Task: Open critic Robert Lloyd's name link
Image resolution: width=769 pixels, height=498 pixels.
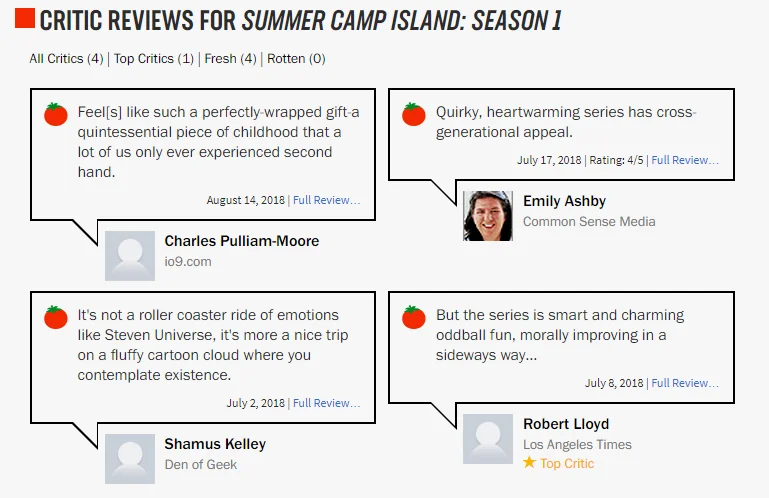Action: (566, 424)
